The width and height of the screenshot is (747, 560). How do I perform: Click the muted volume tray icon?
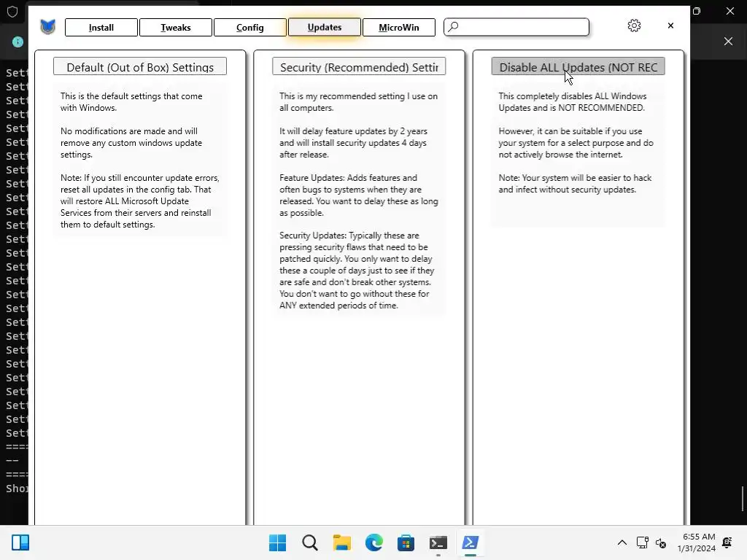tap(661, 542)
